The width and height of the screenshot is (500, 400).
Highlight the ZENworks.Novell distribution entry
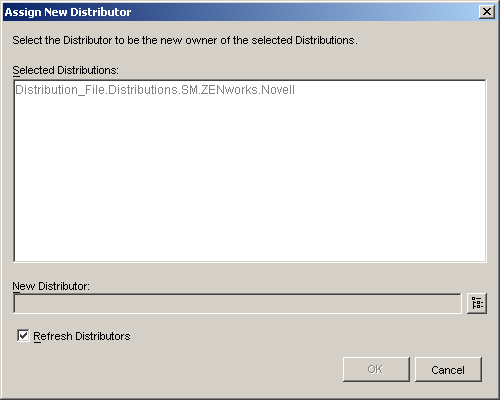[x=155, y=90]
